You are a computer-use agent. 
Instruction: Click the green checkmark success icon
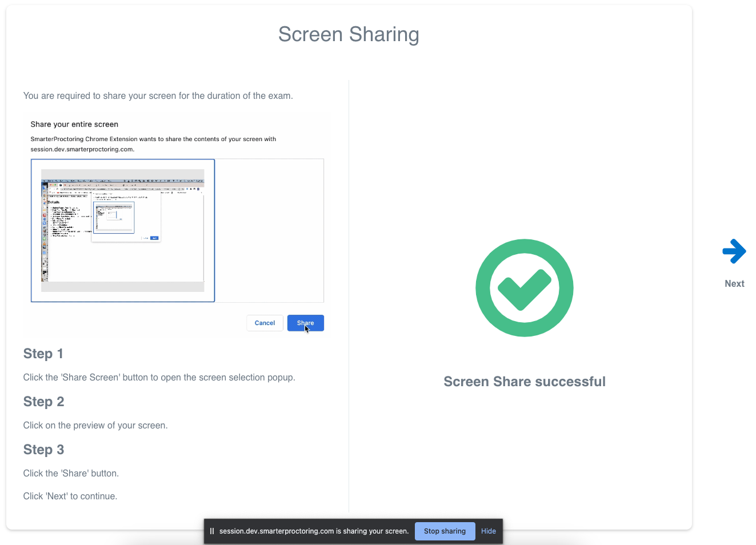524,287
